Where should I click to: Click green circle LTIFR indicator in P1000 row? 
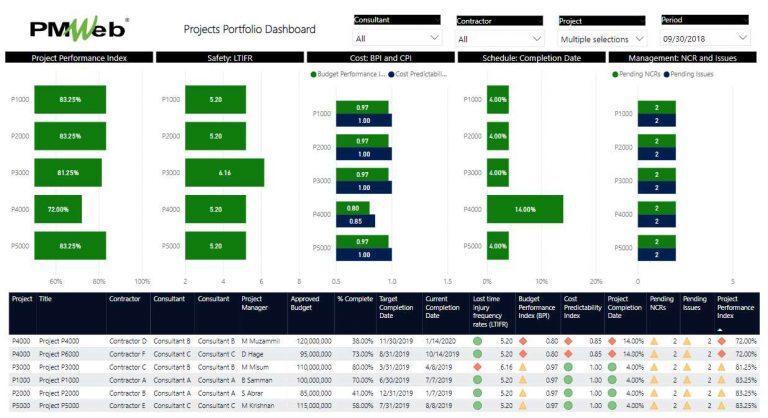[478, 380]
